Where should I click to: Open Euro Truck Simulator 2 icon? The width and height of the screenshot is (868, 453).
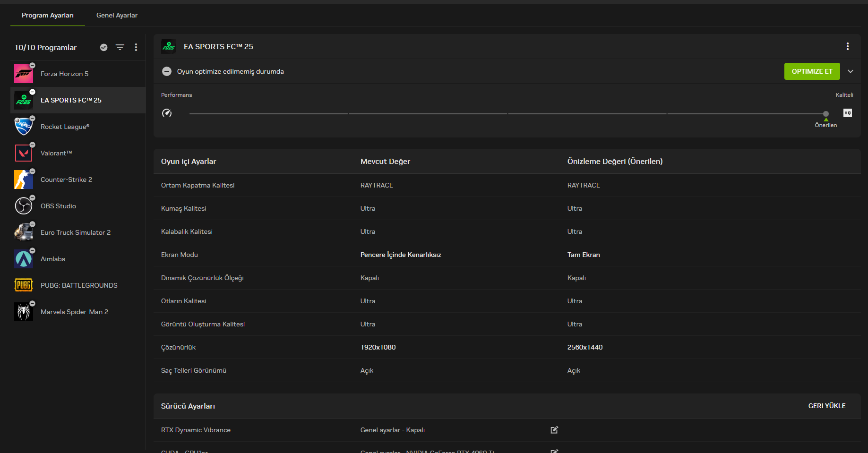pyautogui.click(x=24, y=232)
